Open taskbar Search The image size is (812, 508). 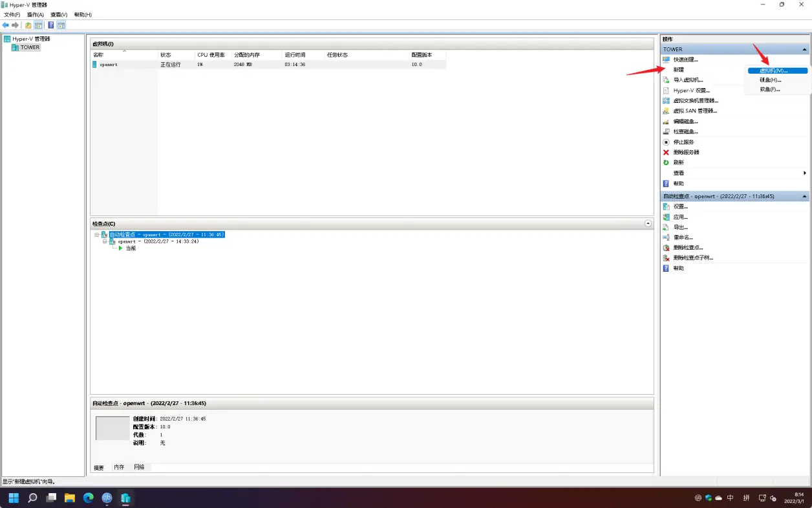pos(32,498)
